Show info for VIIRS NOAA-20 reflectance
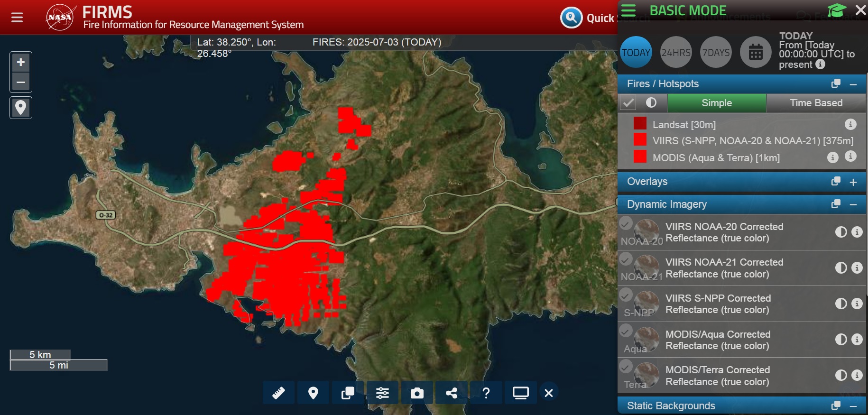The image size is (868, 415). coord(857,232)
